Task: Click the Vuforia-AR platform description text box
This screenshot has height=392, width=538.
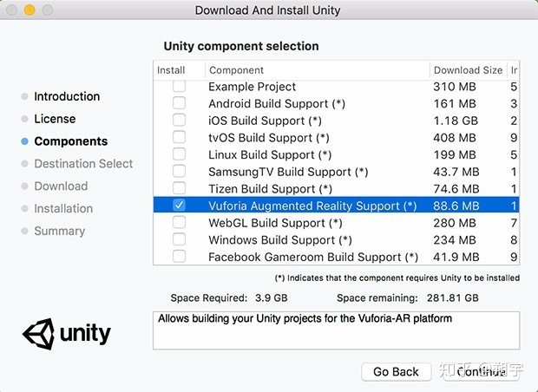Action: (x=337, y=330)
